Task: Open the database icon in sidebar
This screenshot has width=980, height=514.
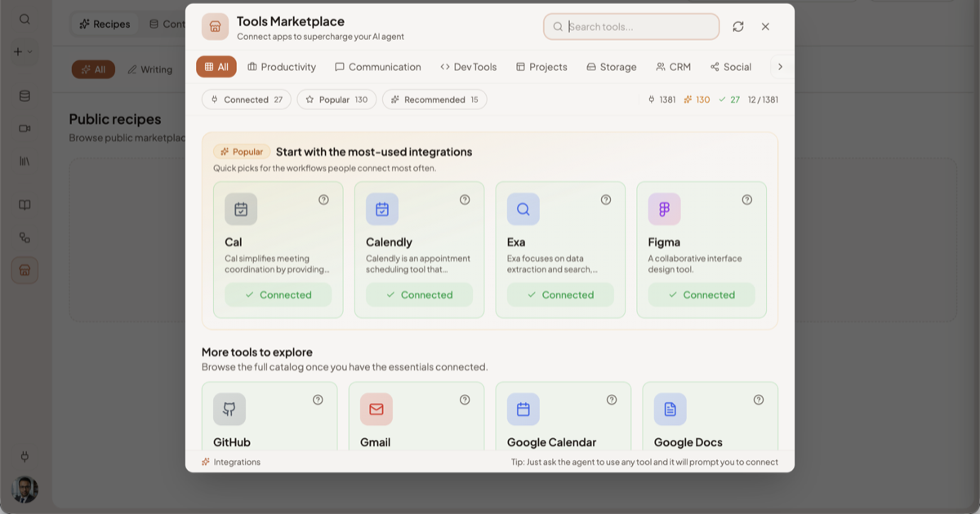Action: tap(24, 96)
